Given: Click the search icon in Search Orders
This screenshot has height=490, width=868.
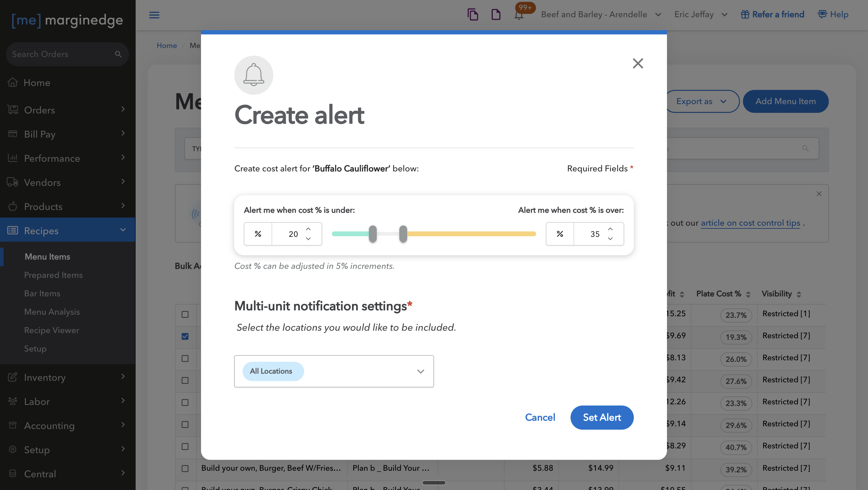Looking at the screenshot, I should (118, 54).
